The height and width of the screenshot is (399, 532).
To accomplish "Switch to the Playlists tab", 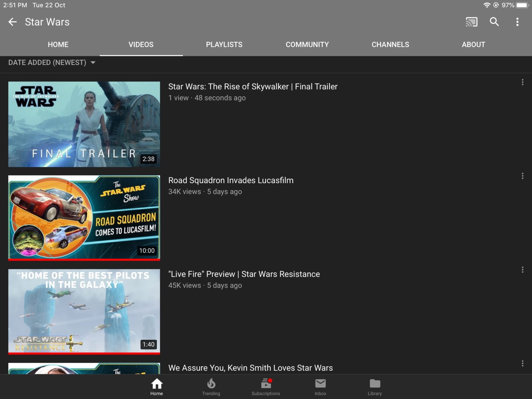I will [224, 45].
